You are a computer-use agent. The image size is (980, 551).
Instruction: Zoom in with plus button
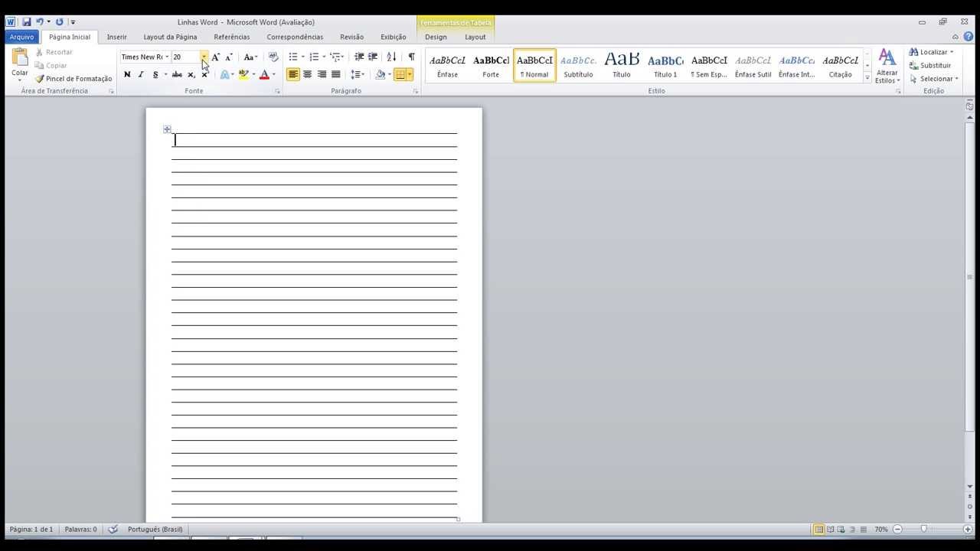click(968, 529)
